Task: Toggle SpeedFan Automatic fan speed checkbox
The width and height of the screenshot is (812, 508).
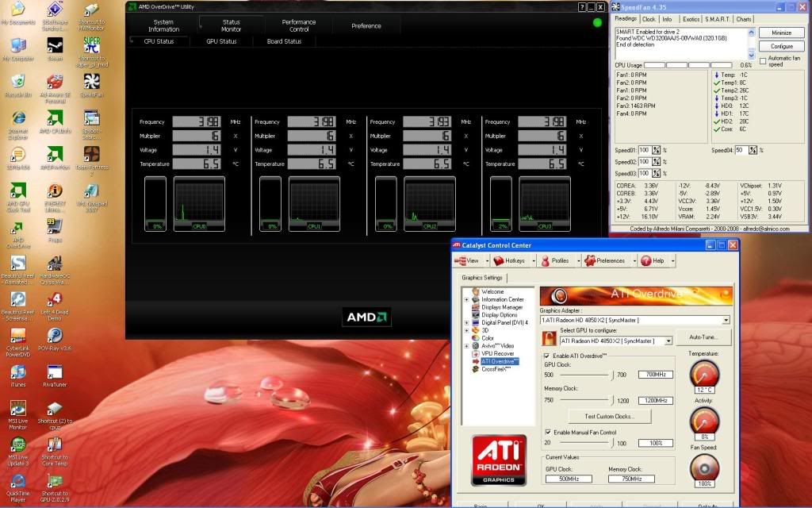Action: point(763,61)
